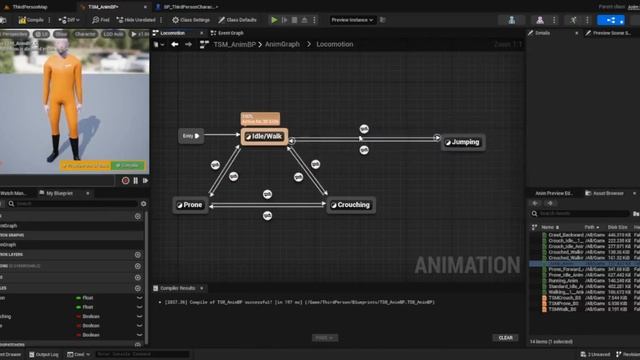Click the record button under viewport
The width and height of the screenshot is (640, 360).
[125, 180]
